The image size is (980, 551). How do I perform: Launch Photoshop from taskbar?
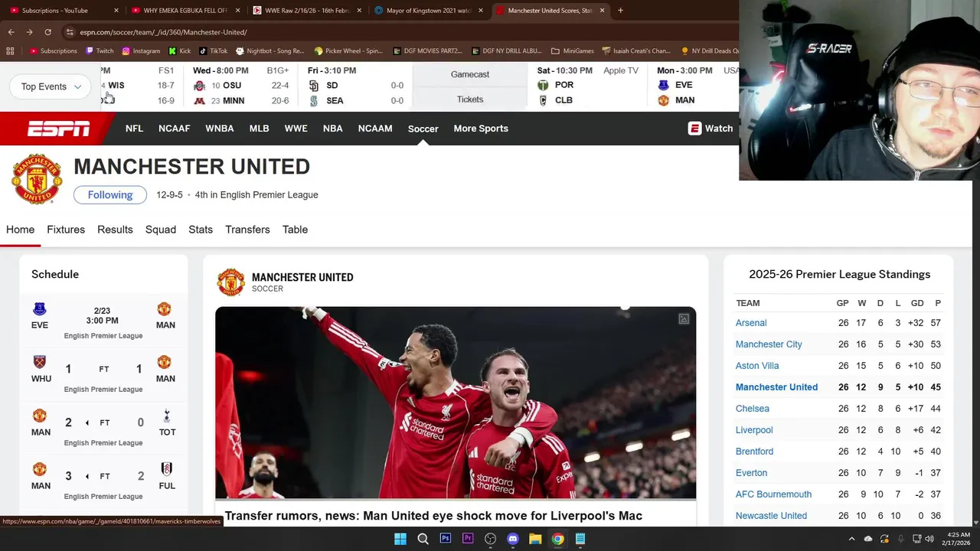[x=446, y=539]
